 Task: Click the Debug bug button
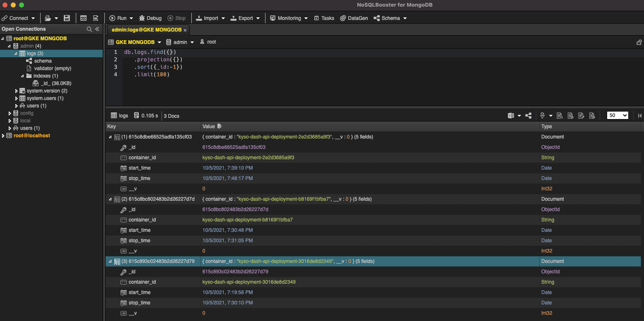[150, 18]
